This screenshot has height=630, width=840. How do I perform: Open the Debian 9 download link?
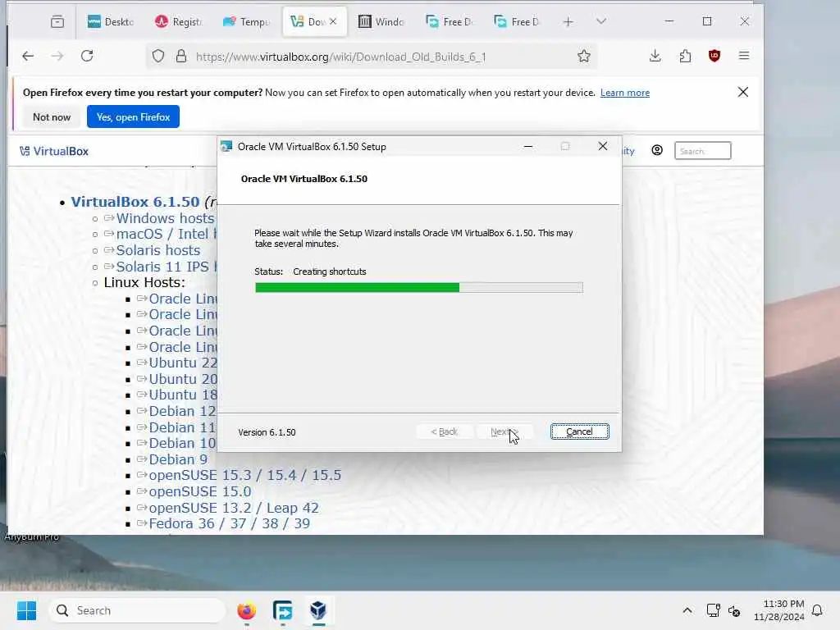click(x=178, y=459)
